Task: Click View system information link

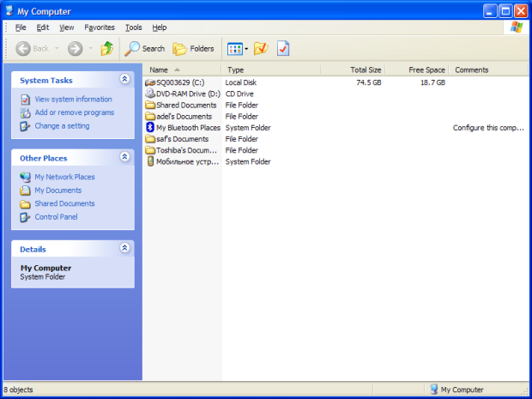Action: (x=73, y=99)
